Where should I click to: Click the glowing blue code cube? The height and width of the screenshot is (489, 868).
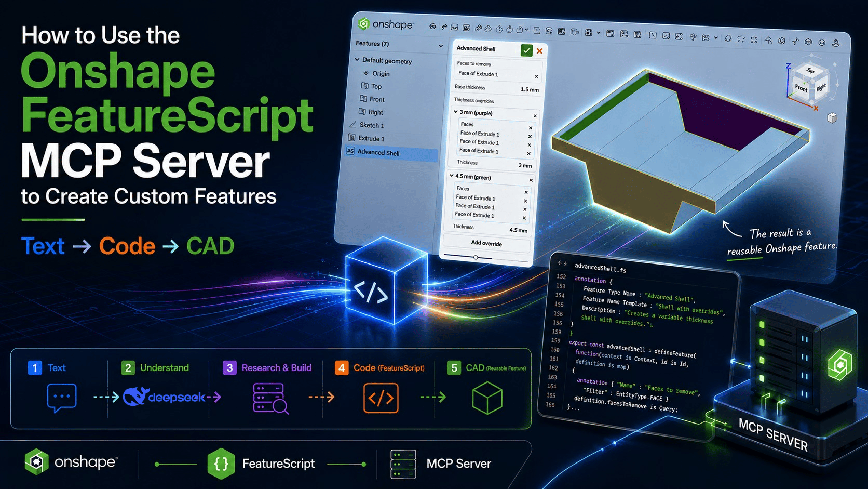[x=387, y=282]
